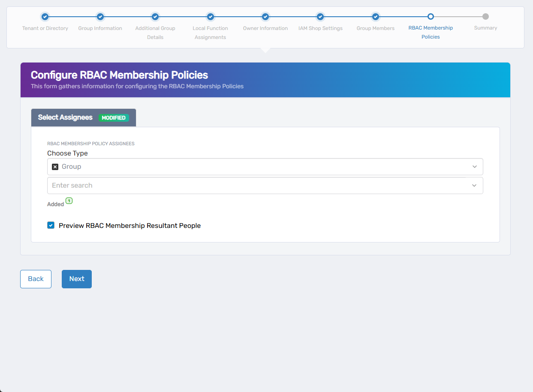Uncheck Preview RBAC Membership Resultant People
Image resolution: width=533 pixels, height=392 pixels.
[x=51, y=225]
